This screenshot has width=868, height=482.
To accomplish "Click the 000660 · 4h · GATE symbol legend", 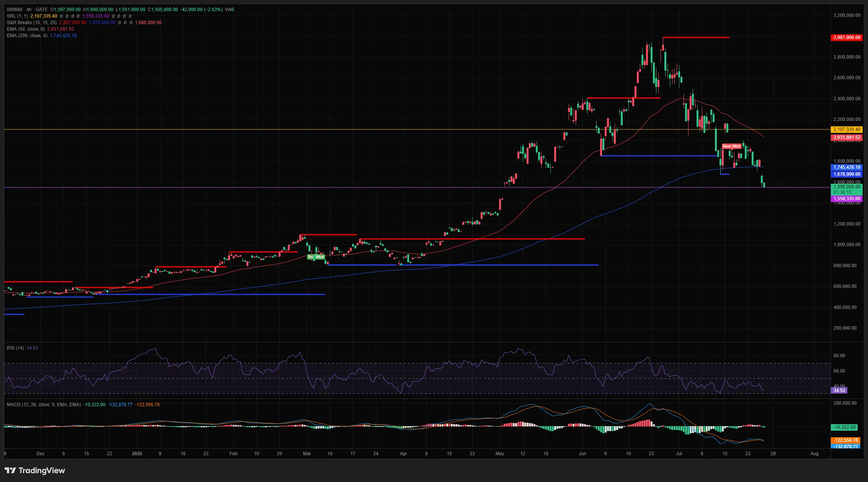I will [27, 10].
